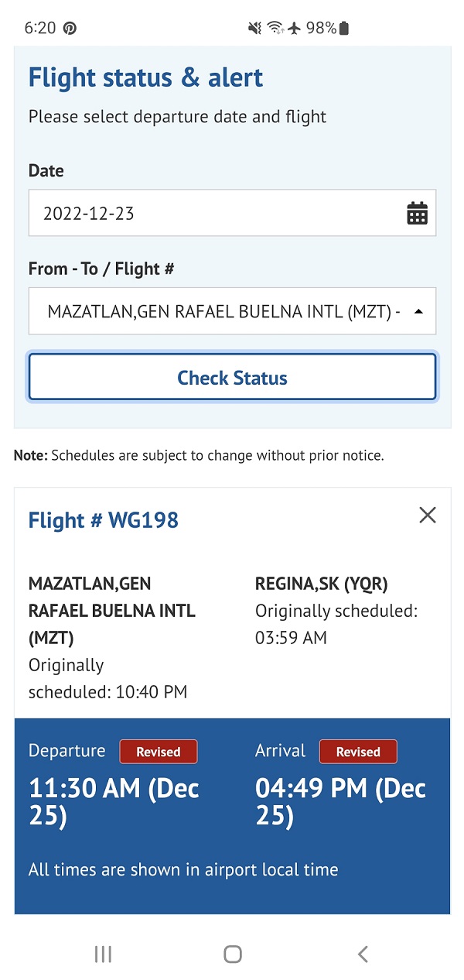
Task: Tap the battery icon in status bar
Action: point(344,29)
